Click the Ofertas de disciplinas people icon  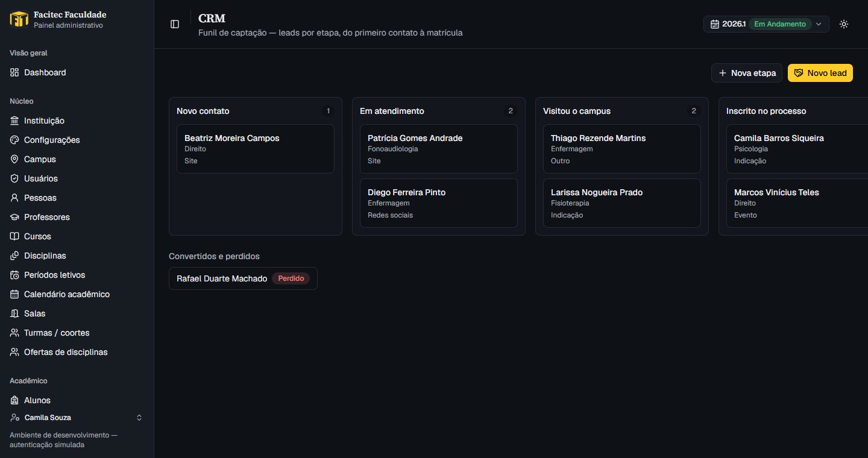14,352
